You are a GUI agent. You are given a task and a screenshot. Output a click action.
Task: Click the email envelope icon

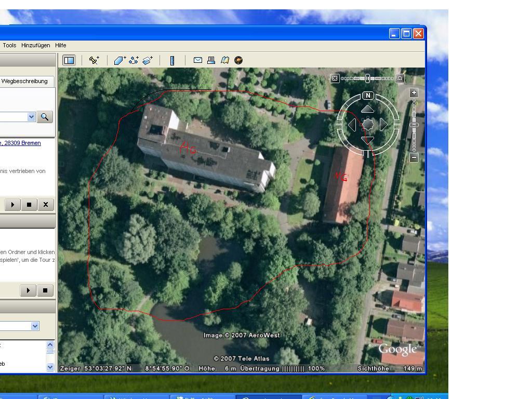(x=197, y=60)
